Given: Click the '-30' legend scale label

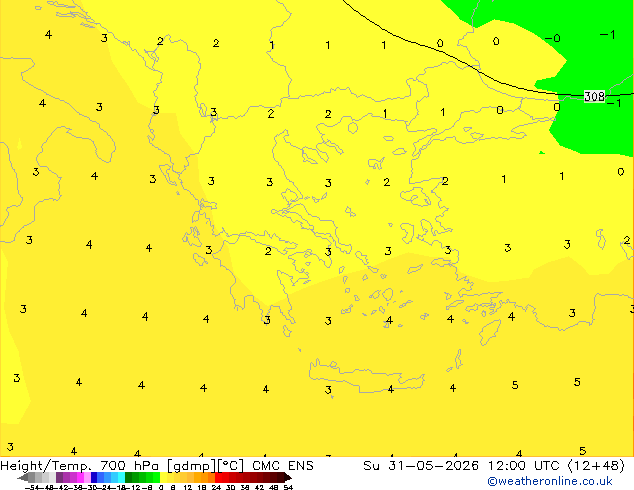Looking at the screenshot, I should coord(91,488).
